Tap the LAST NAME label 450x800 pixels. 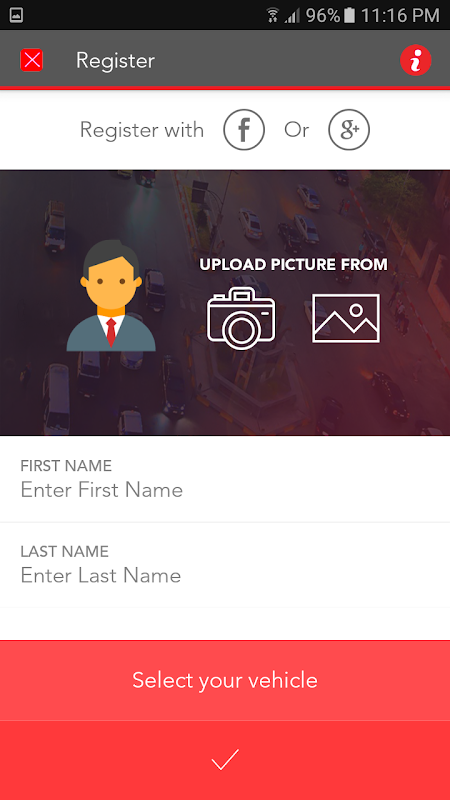64,551
